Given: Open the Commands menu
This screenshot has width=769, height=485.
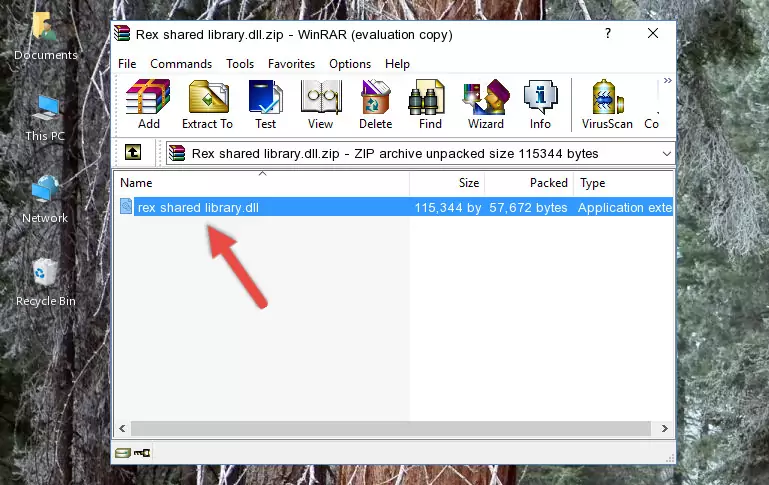Looking at the screenshot, I should pyautogui.click(x=181, y=64).
